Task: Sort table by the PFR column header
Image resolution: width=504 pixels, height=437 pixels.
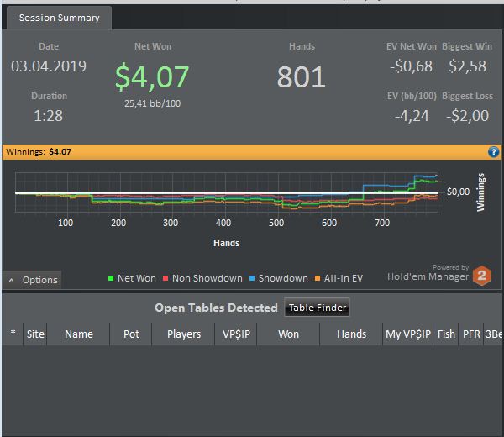Action: point(471,334)
